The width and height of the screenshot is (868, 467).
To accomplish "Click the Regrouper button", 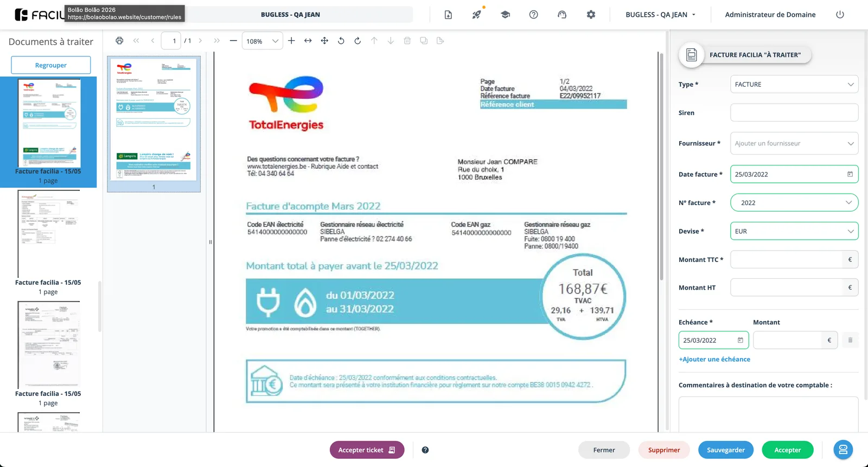I will [x=51, y=65].
